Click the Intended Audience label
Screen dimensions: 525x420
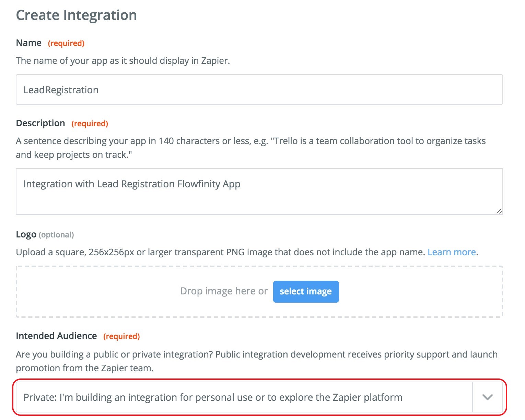[x=56, y=336]
